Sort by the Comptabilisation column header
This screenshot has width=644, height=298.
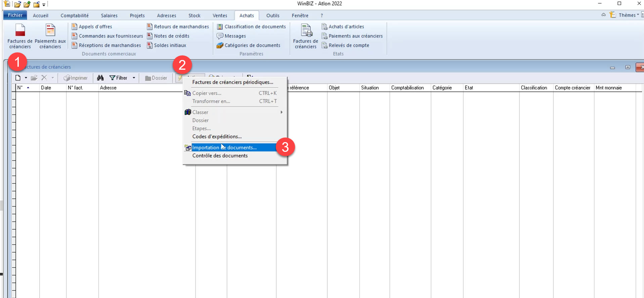point(410,87)
